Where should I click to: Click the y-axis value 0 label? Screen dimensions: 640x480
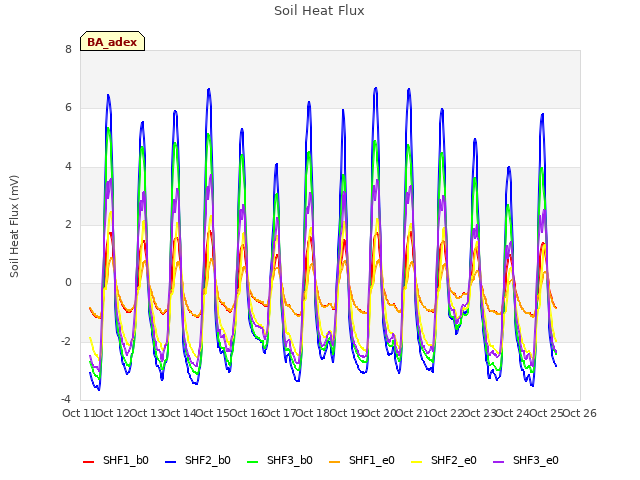68,282
